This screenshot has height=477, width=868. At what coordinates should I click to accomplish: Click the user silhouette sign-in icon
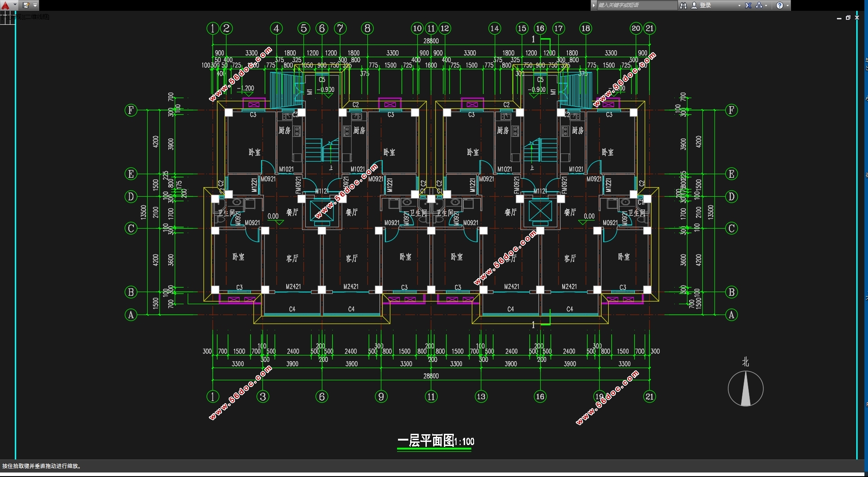click(x=694, y=5)
